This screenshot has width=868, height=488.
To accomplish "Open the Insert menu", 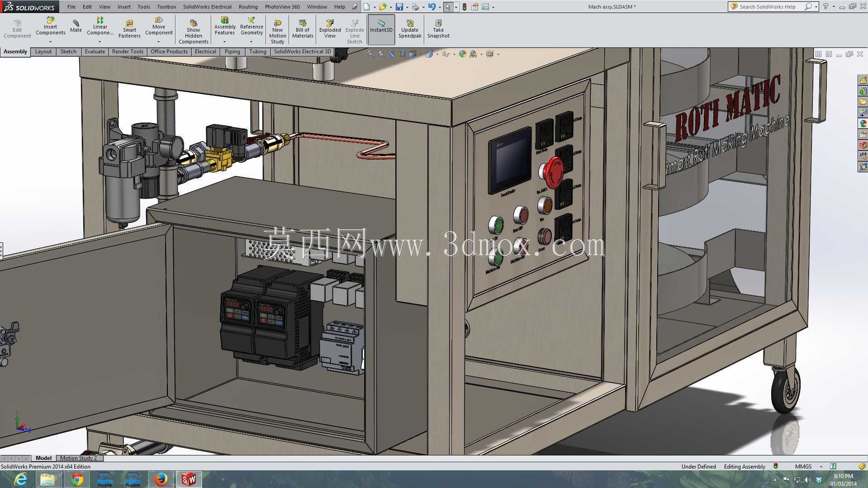I will tap(124, 7).
